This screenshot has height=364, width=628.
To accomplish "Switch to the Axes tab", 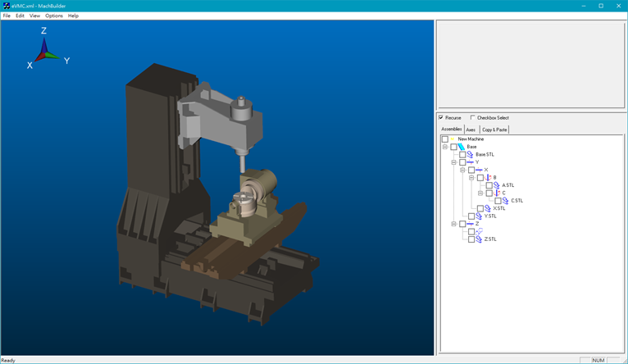I will point(471,130).
